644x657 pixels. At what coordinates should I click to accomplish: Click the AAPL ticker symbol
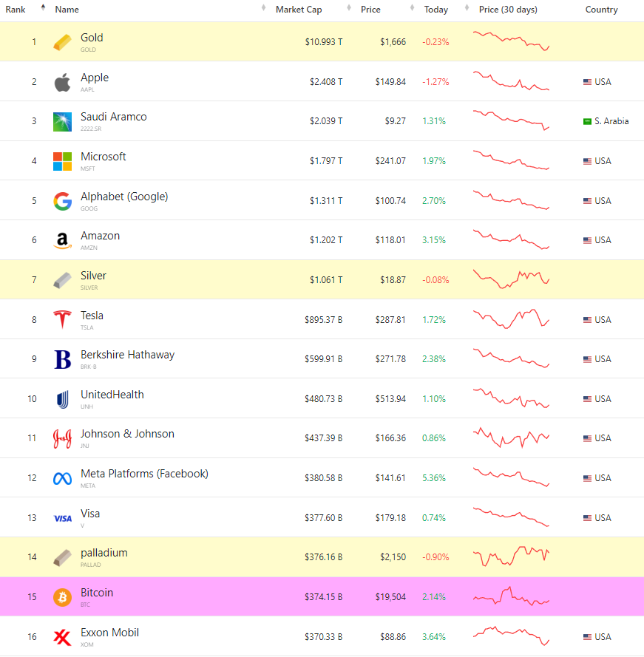(87, 89)
